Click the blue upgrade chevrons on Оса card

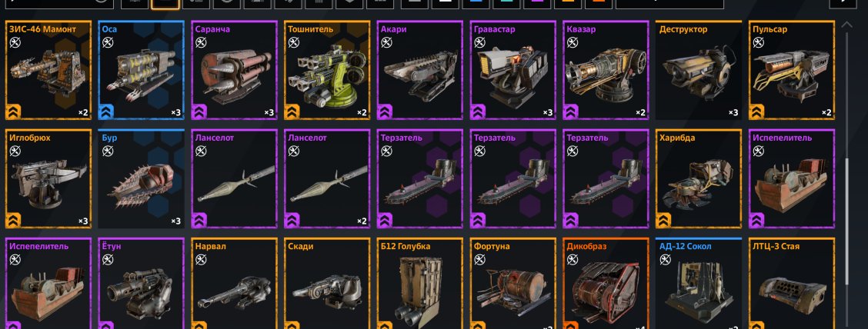point(105,112)
